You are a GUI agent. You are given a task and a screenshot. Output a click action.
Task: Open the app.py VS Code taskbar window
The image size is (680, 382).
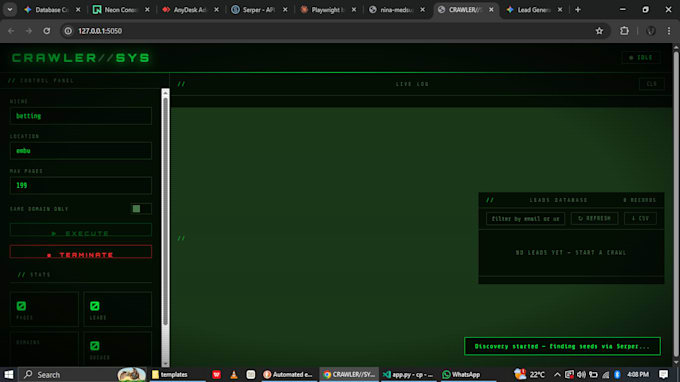coord(408,374)
